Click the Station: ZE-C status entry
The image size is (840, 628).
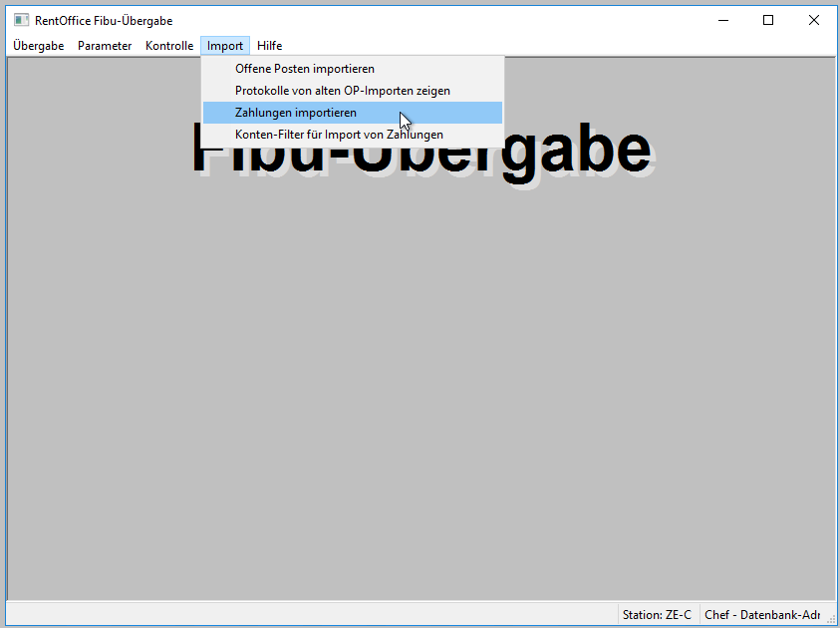point(658,615)
